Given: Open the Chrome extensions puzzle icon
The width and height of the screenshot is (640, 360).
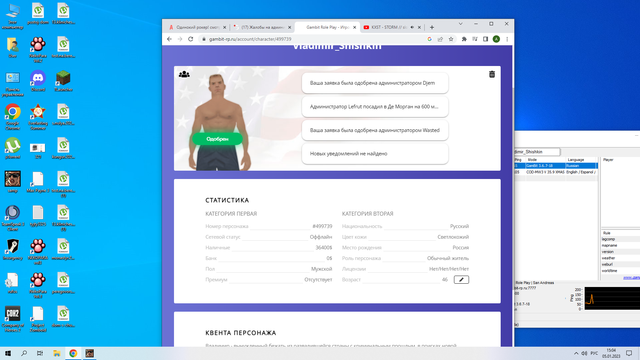Looking at the screenshot, I should [x=464, y=39].
